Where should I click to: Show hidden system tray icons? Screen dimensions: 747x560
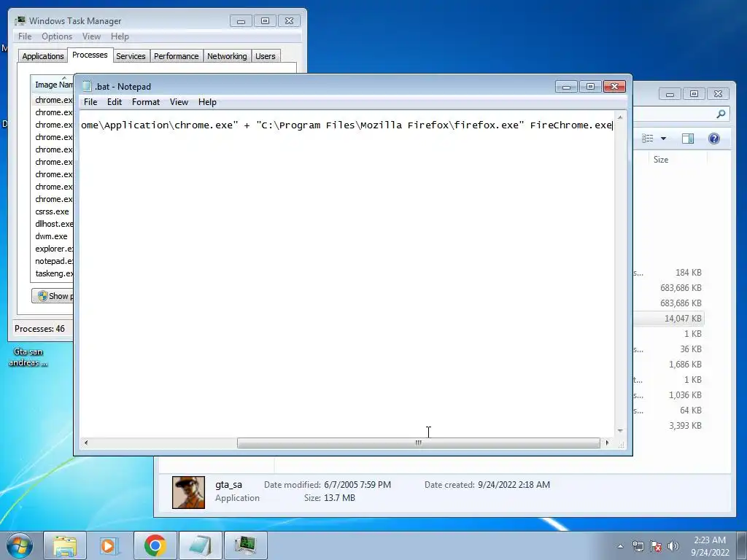[620, 546]
